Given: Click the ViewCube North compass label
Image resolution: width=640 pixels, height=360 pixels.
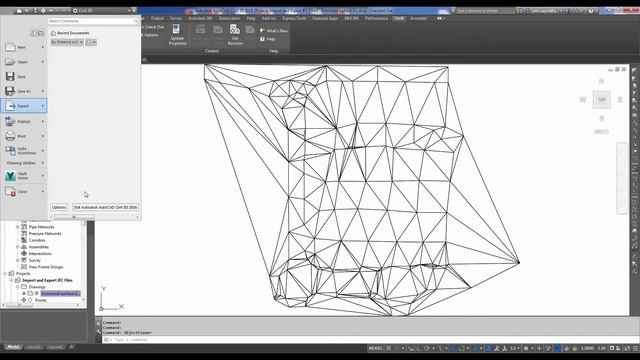Looking at the screenshot, I should tap(602, 81).
